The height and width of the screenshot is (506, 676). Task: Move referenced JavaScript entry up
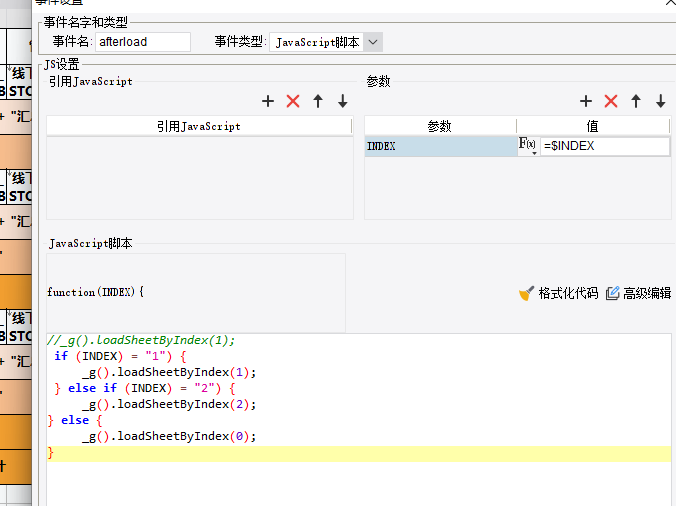click(x=318, y=101)
